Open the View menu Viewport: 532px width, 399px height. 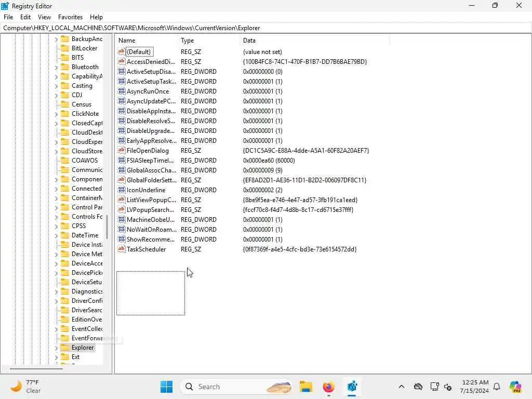tap(44, 17)
